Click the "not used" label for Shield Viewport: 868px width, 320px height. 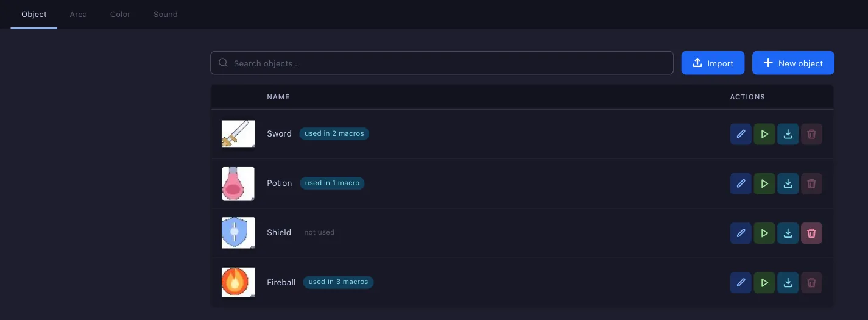coord(319,232)
